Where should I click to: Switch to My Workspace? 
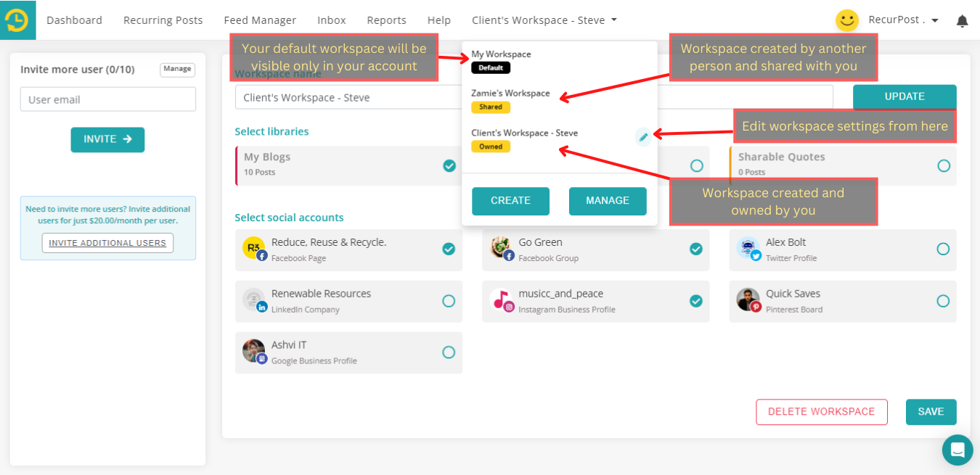pyautogui.click(x=501, y=54)
